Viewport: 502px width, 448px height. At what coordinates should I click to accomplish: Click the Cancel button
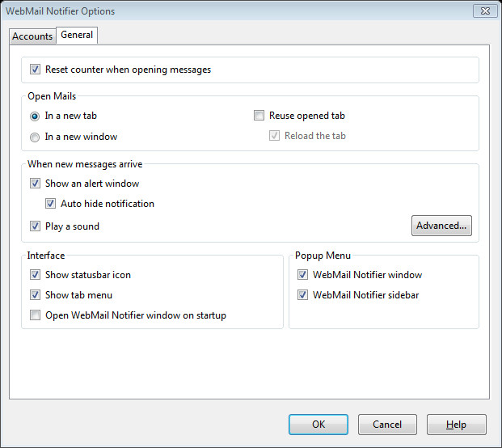coord(387,425)
